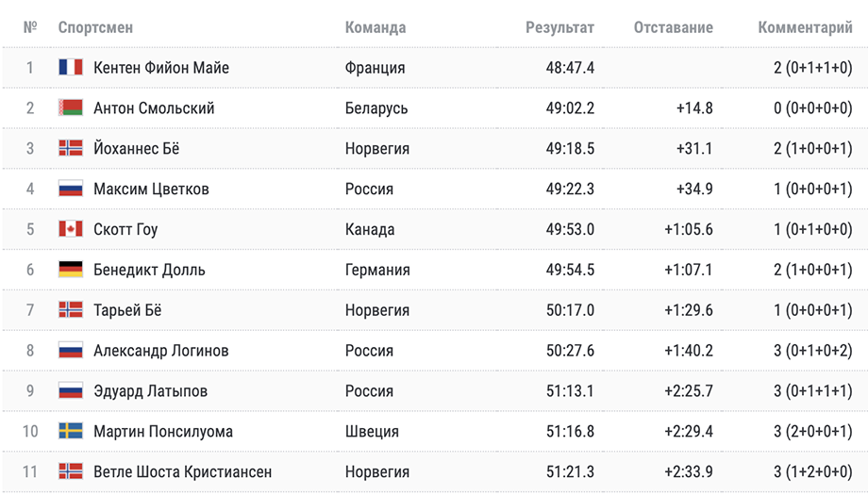Click the Norwegian flag next to Ветле Шоста Кристиансен
Screen dimensions: 868x495
point(71,471)
